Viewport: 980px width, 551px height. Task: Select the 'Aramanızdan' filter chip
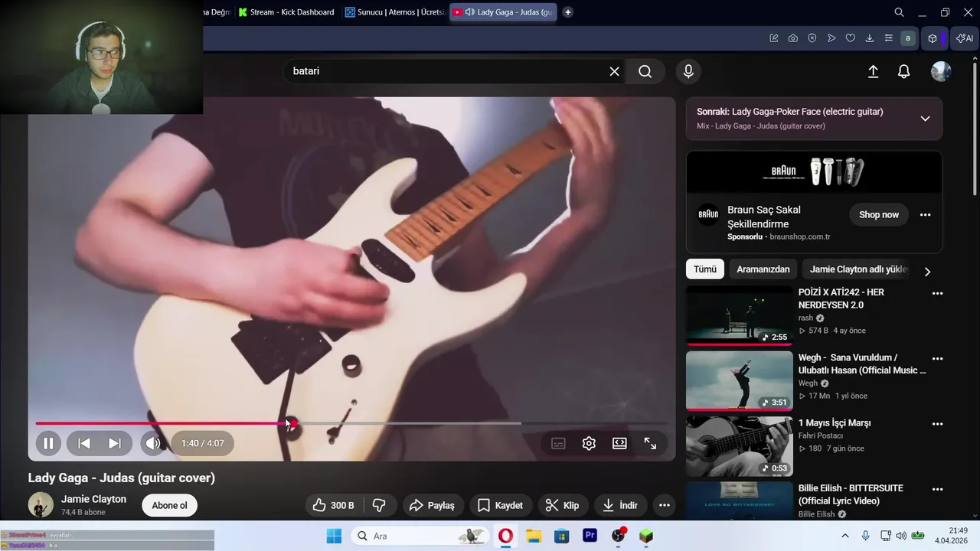click(x=763, y=269)
